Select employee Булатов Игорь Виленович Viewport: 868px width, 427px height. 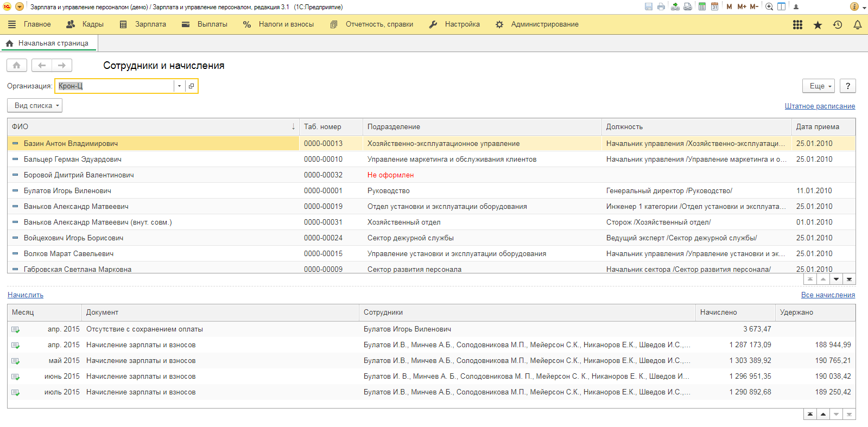pyautogui.click(x=67, y=190)
